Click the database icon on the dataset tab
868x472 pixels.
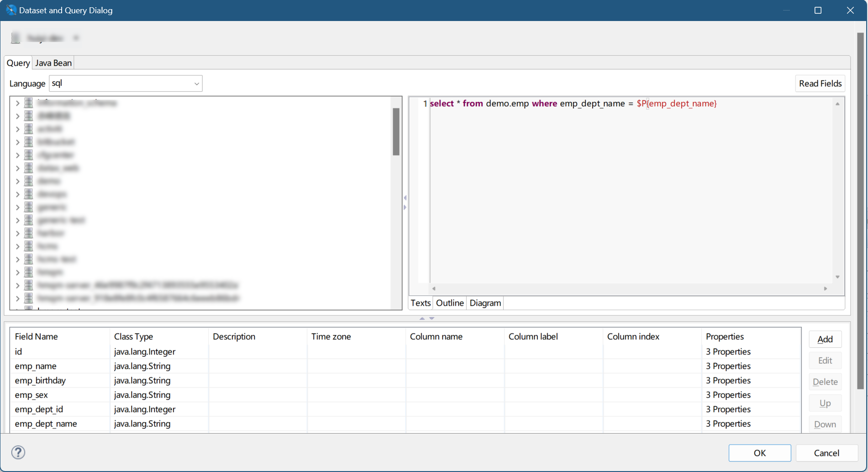click(16, 37)
